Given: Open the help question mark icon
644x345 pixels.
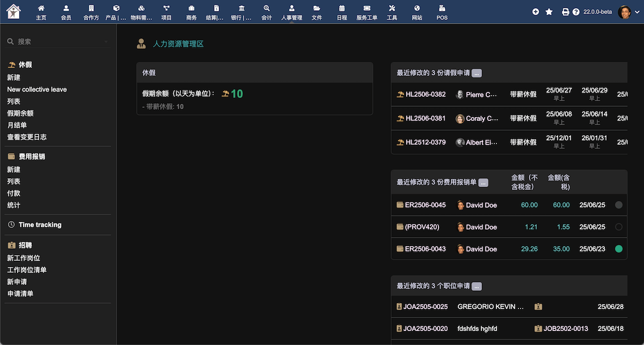Looking at the screenshot, I should pos(576,12).
